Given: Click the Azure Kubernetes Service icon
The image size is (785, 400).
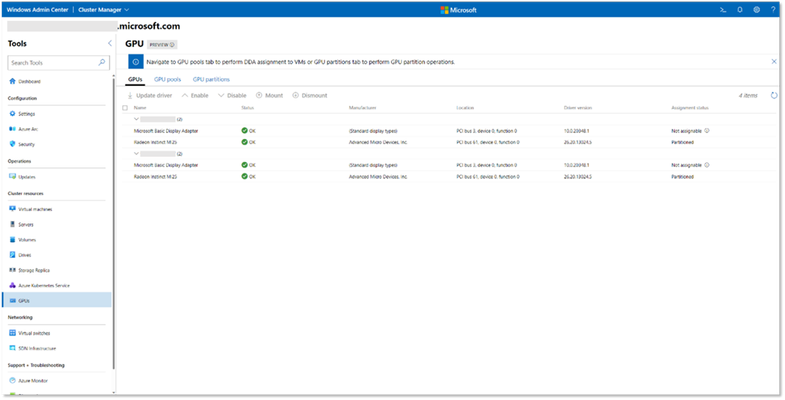Looking at the screenshot, I should pyautogui.click(x=13, y=285).
